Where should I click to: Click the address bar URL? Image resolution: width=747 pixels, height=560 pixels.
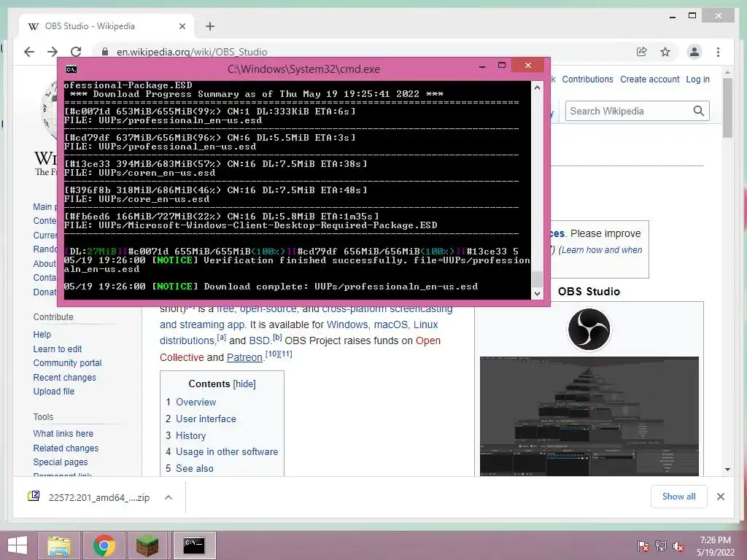(x=192, y=52)
